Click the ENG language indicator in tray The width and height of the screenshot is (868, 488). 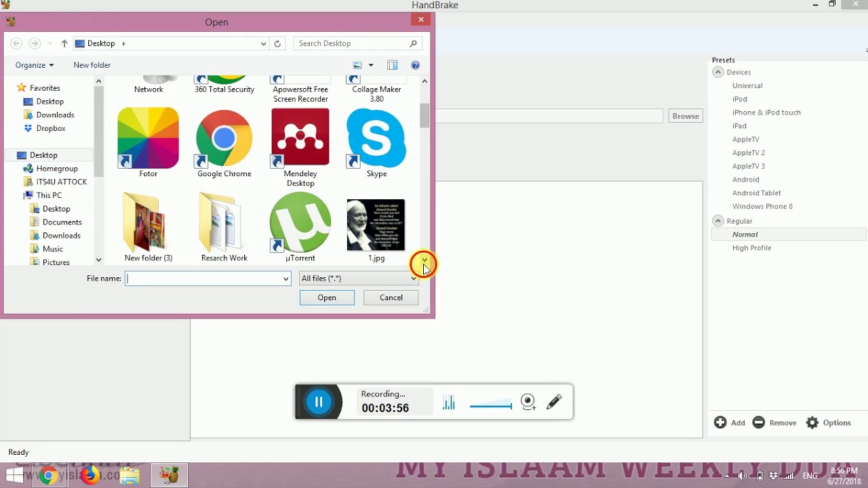(x=810, y=476)
